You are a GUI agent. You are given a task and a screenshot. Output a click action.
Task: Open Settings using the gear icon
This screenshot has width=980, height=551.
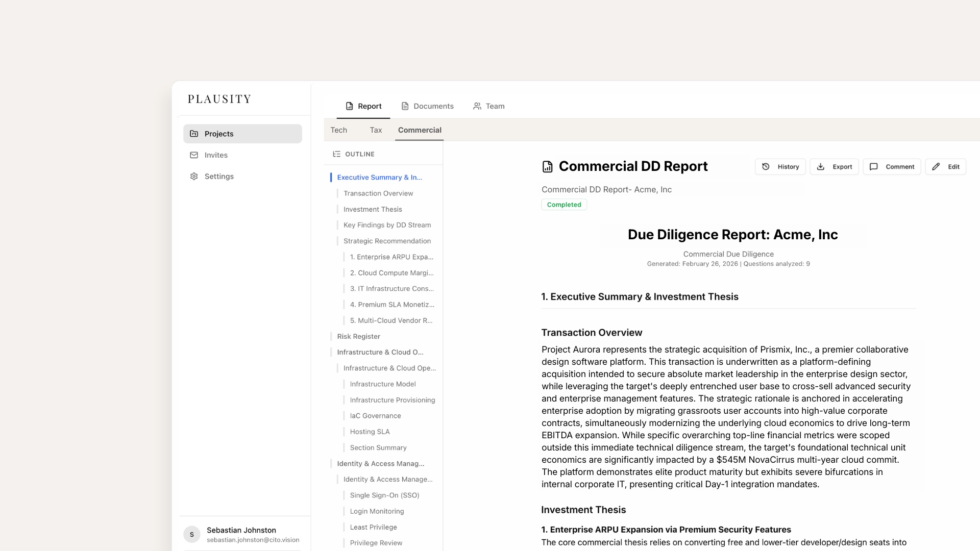194,176
